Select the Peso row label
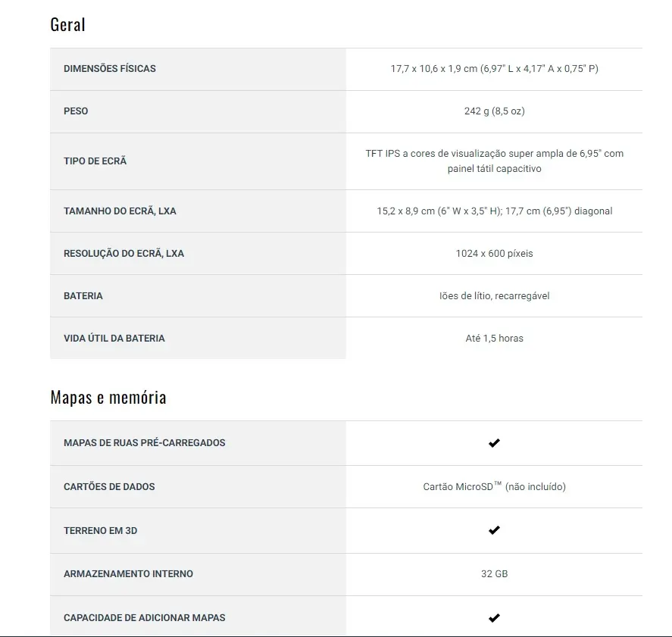 [76, 111]
